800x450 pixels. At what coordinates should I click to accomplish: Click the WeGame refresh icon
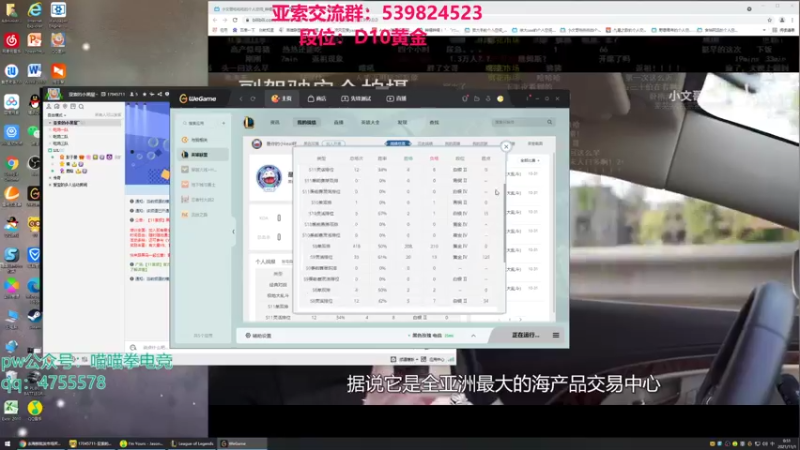253,98
